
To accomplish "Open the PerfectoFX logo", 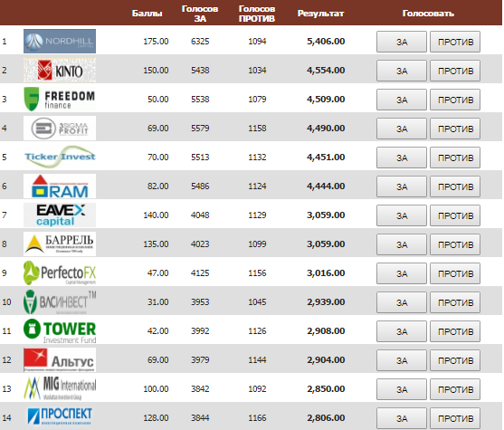I will point(60,273).
